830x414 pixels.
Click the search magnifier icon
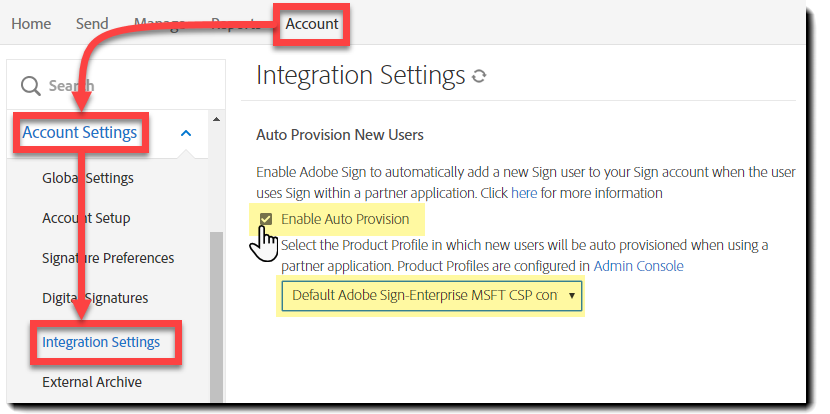(31, 86)
